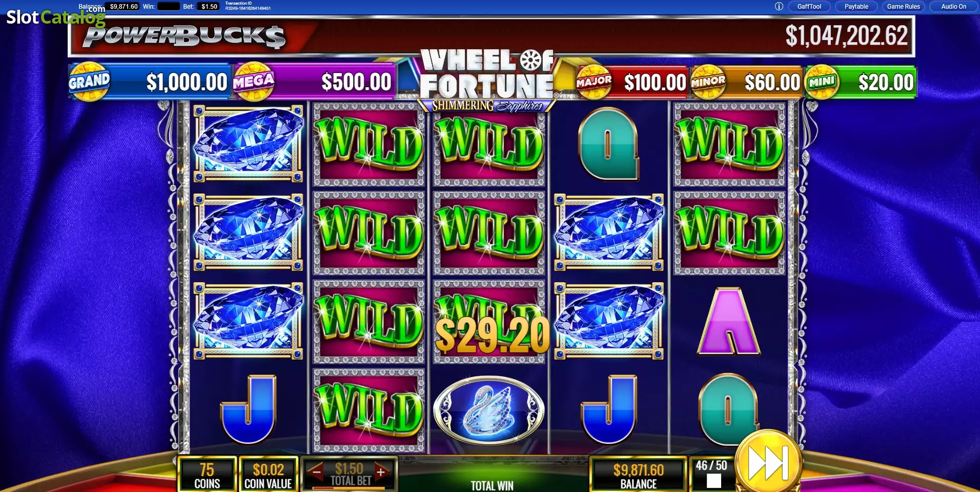980x492 pixels.
Task: Open the info circle icon
Action: tap(779, 6)
